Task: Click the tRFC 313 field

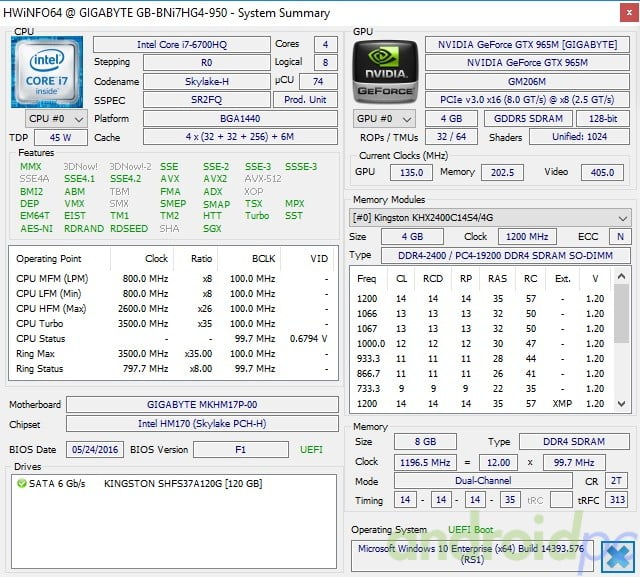Action: 617,500
